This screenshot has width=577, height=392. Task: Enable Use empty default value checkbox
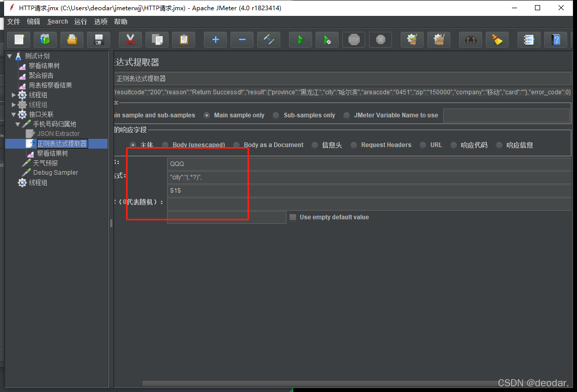[x=293, y=217]
